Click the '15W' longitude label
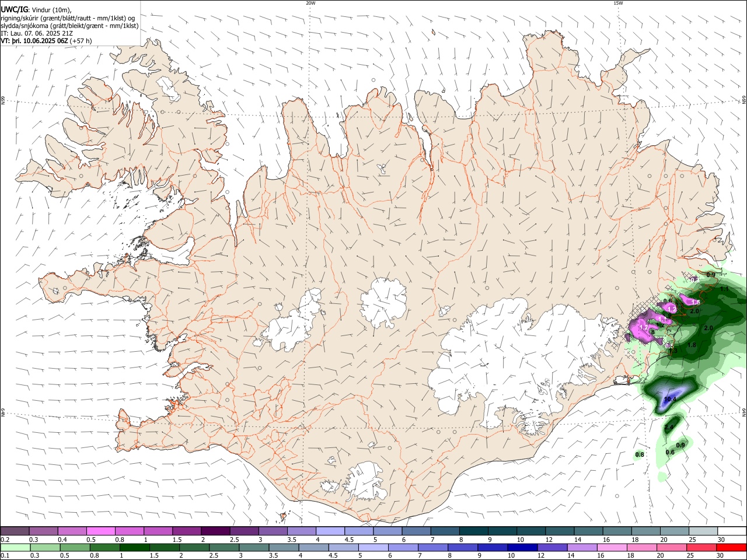The width and height of the screenshot is (747, 560). pos(617,3)
